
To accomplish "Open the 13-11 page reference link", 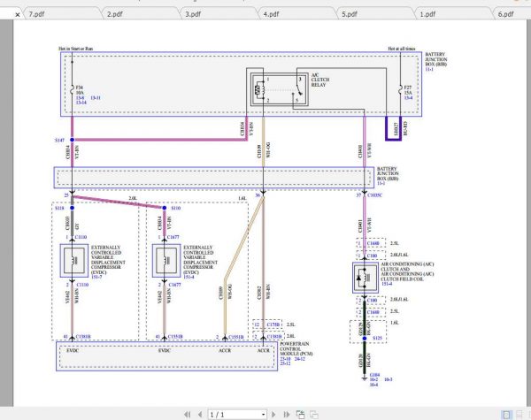I will click(x=96, y=98).
